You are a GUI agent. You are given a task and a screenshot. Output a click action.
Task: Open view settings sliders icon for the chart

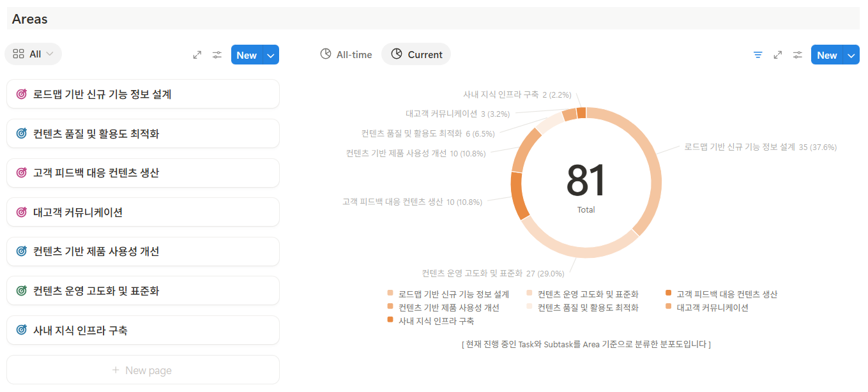798,55
